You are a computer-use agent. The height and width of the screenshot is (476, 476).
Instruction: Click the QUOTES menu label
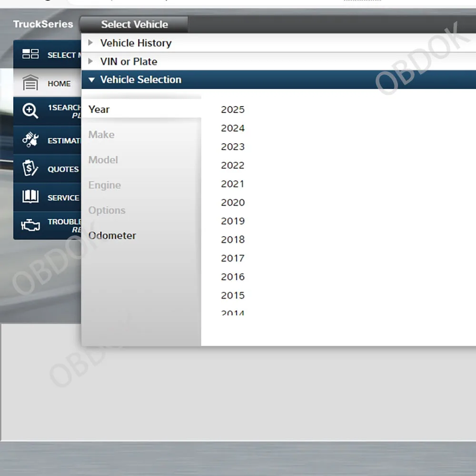pos(63,169)
